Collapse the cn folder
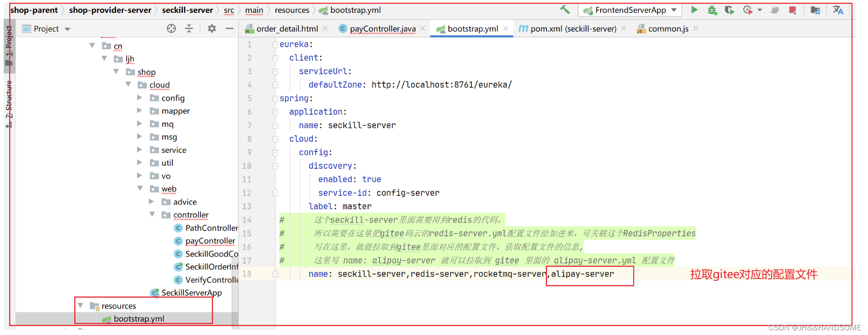The width and height of the screenshot is (868, 335). point(92,45)
